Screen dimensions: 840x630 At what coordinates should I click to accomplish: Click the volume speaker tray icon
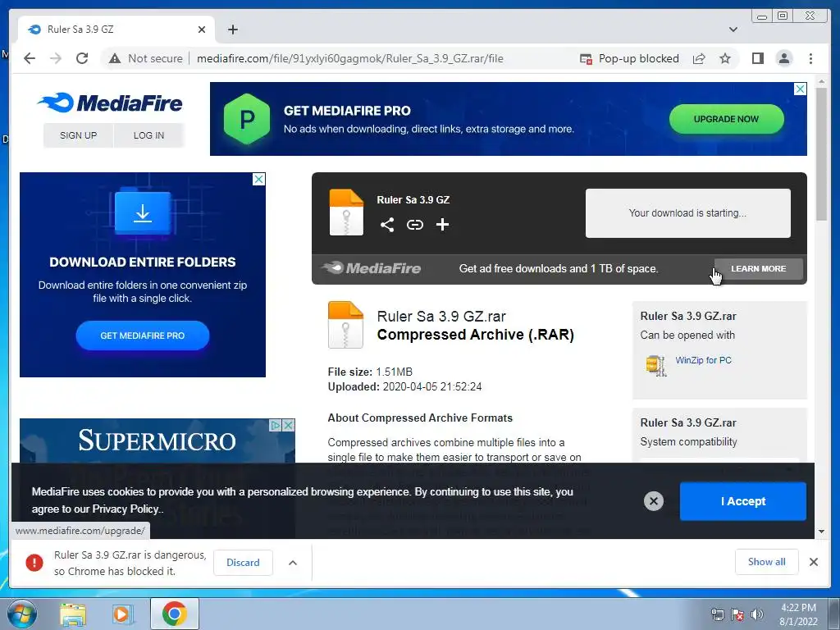756,614
